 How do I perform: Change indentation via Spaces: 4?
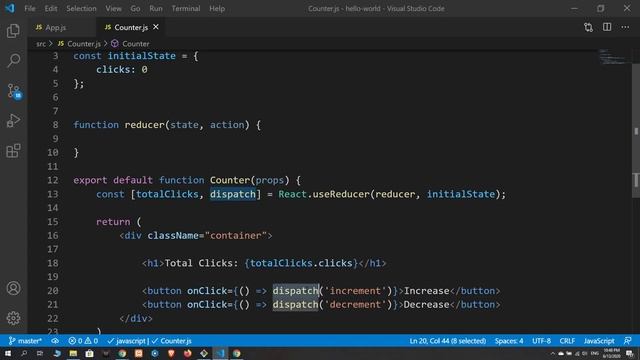coord(509,341)
